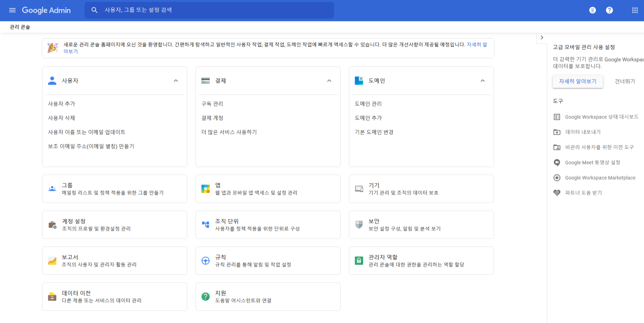Open the 보안 card title

pos(374,221)
